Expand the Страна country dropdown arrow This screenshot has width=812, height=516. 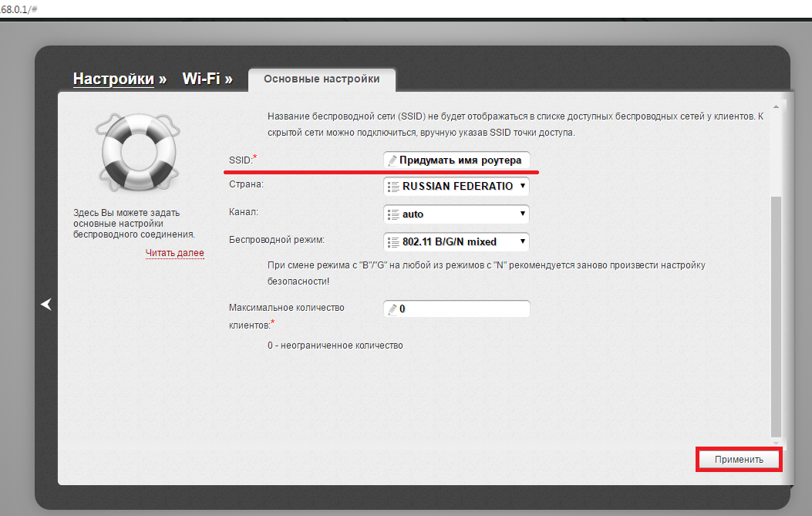pos(523,186)
